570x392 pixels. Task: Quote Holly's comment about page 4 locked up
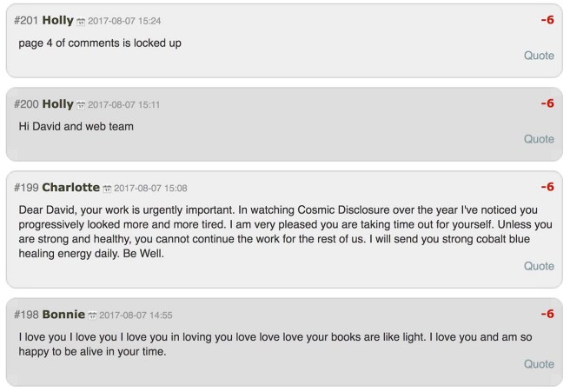tap(539, 56)
